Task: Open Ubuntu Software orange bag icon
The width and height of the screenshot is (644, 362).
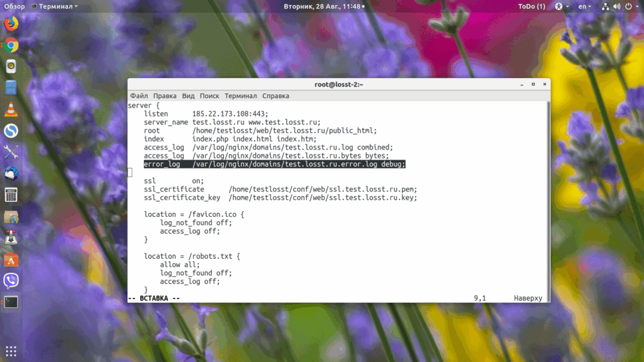Action: pos(11,260)
